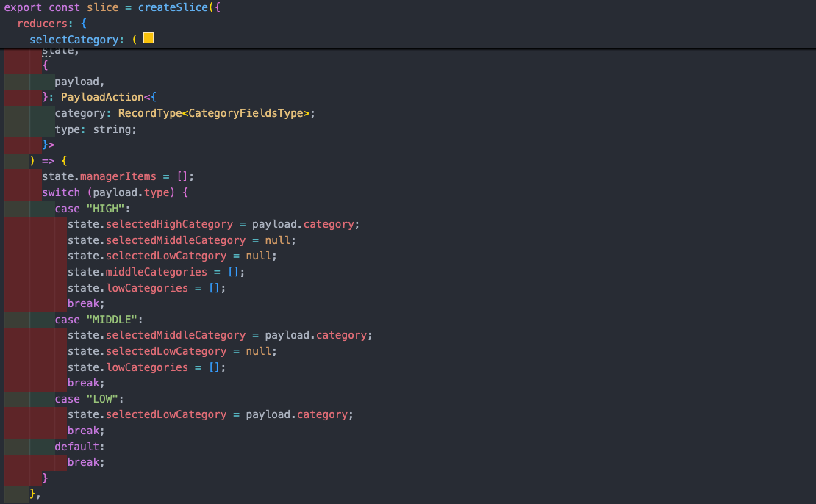Click the 'slice' constant name
Viewport: 816px width, 504px height.
pyautogui.click(x=102, y=7)
